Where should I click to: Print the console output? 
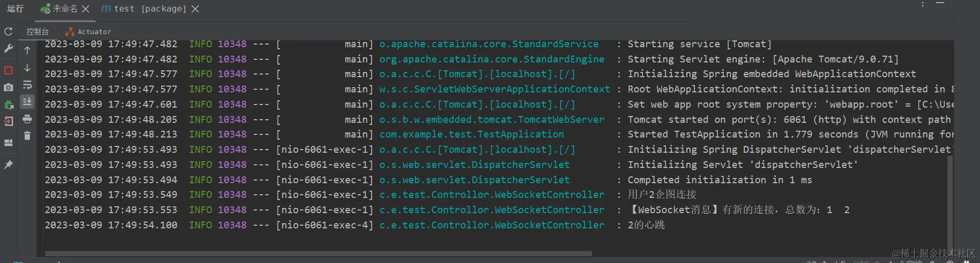27,119
